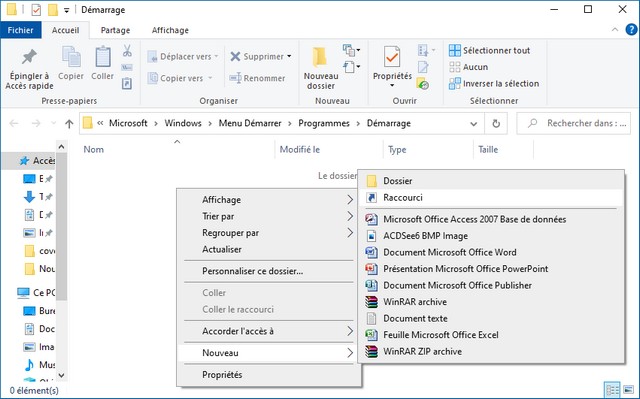Open the Regrouper par submenu
The height and width of the screenshot is (399, 640).
[x=269, y=233]
